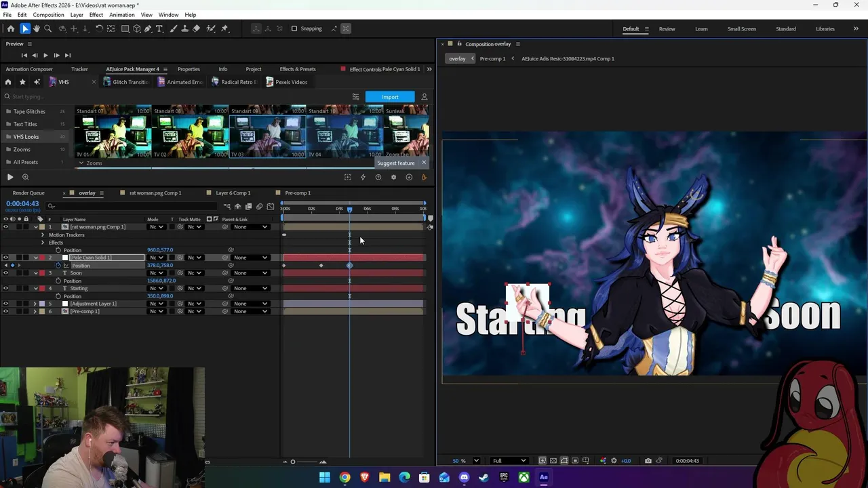Screen dimensions: 868x488
Task: Select the Small Screen workspace
Action: pos(742,28)
